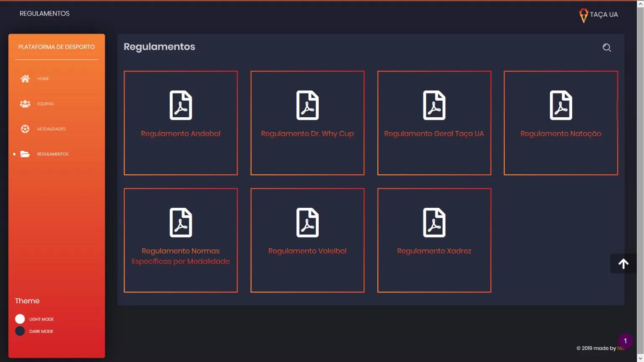The image size is (644, 362).
Task: Open the Home sidebar icon
Action: (25, 79)
